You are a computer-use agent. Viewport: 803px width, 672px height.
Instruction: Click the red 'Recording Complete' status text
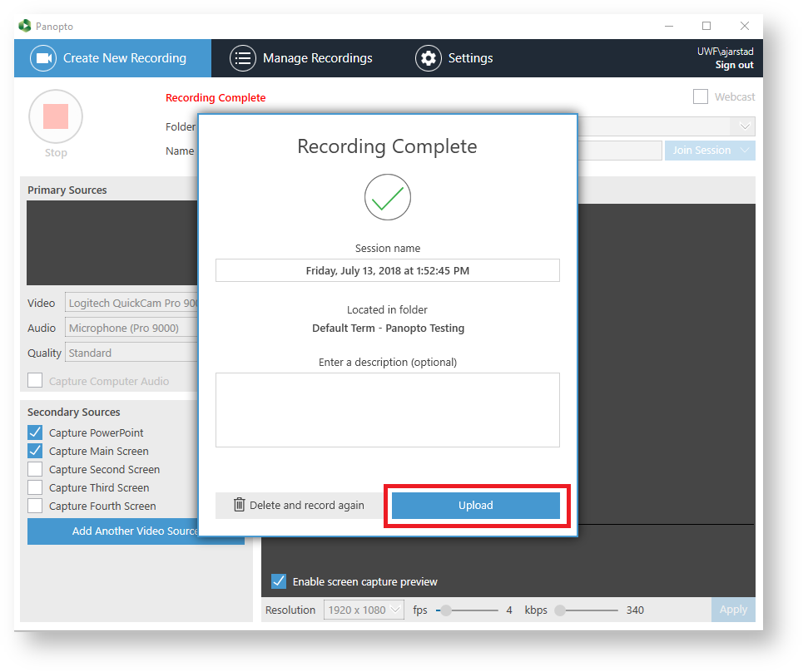click(x=216, y=98)
